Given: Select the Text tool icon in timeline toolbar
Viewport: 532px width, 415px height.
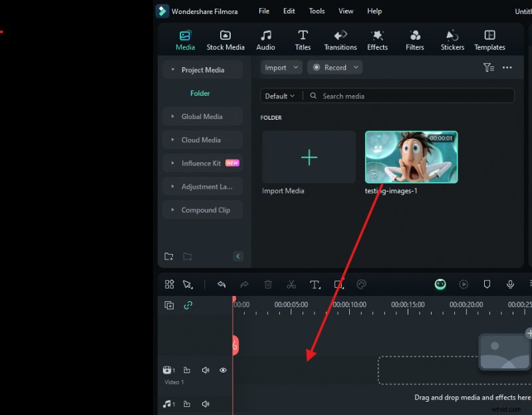Looking at the screenshot, I should [x=315, y=285].
